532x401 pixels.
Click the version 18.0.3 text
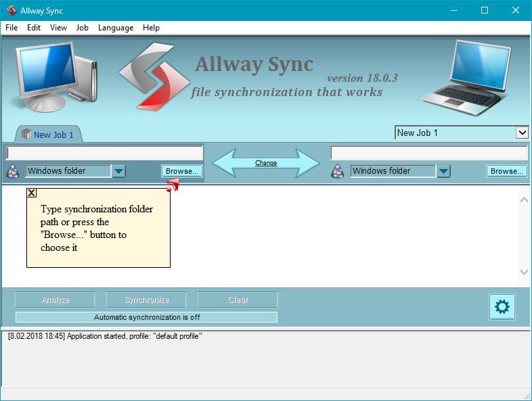(362, 78)
